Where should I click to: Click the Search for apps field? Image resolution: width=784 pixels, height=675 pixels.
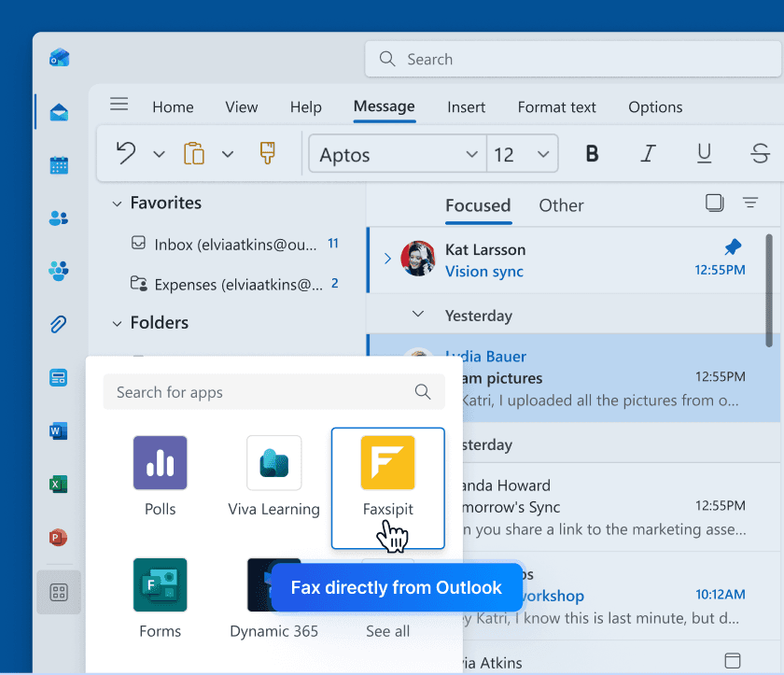tap(274, 392)
